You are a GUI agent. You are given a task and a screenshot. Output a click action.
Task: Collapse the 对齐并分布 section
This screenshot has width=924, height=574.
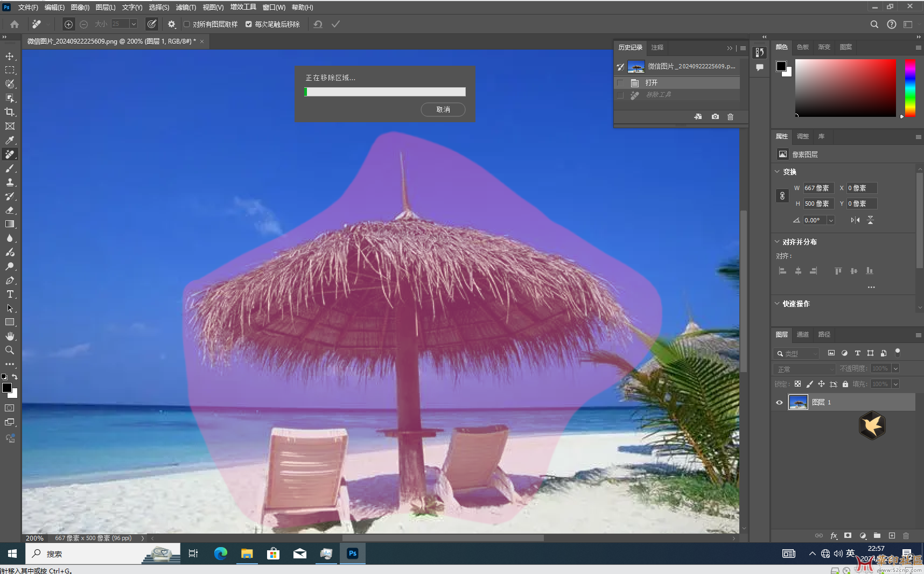pos(777,242)
